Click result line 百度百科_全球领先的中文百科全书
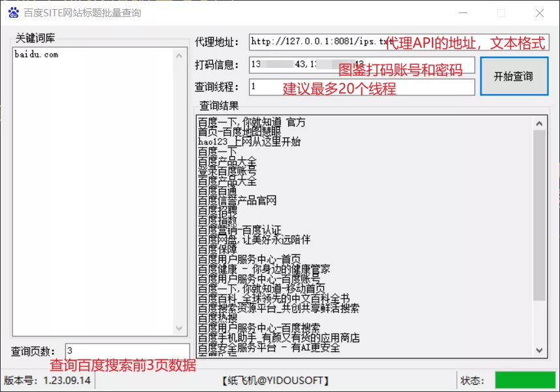The image size is (560, 392). (x=274, y=299)
